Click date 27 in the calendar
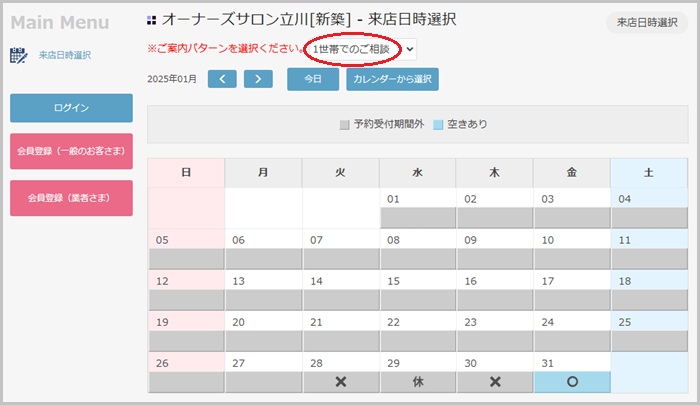Viewport: 700px width, 405px height. click(238, 363)
